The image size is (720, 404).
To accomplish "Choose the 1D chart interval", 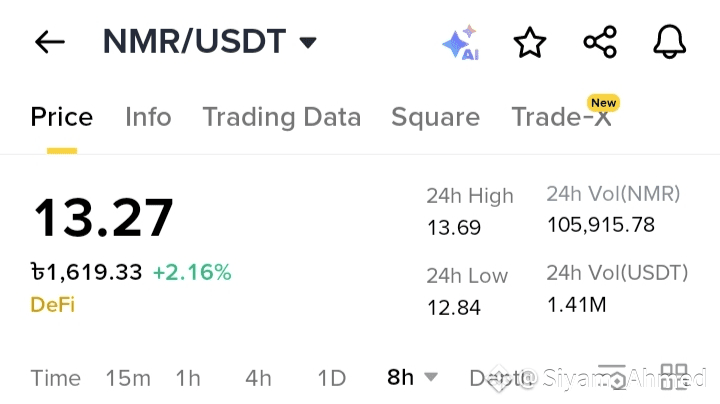I will point(332,378).
